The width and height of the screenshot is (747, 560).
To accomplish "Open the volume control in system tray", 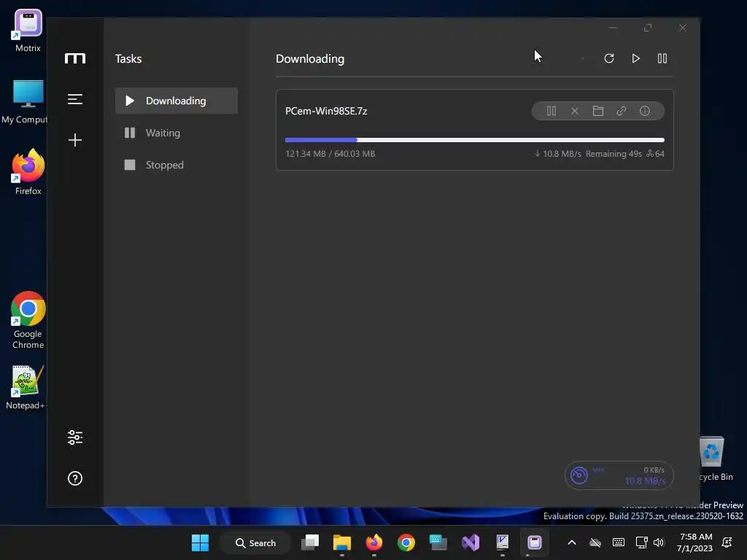I will pos(659,542).
